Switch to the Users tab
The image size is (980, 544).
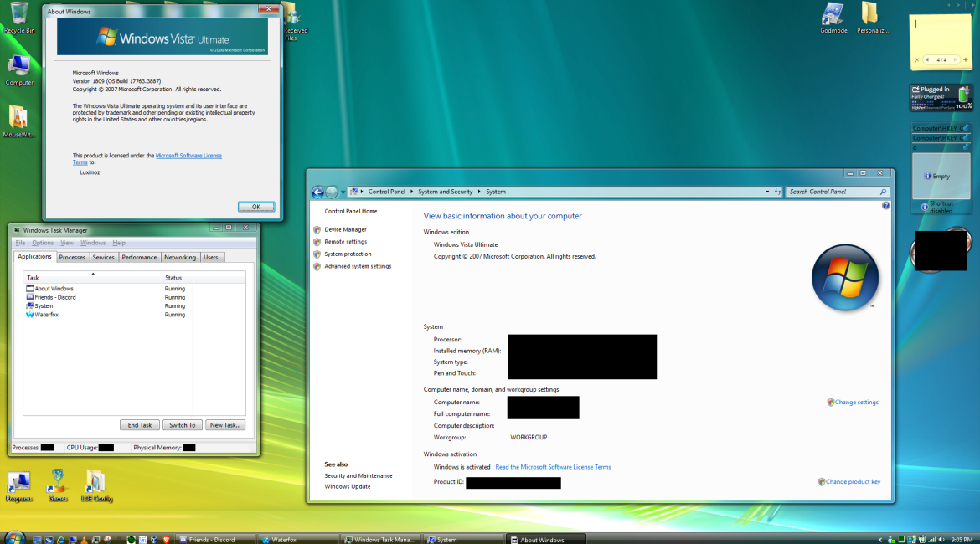[210, 257]
